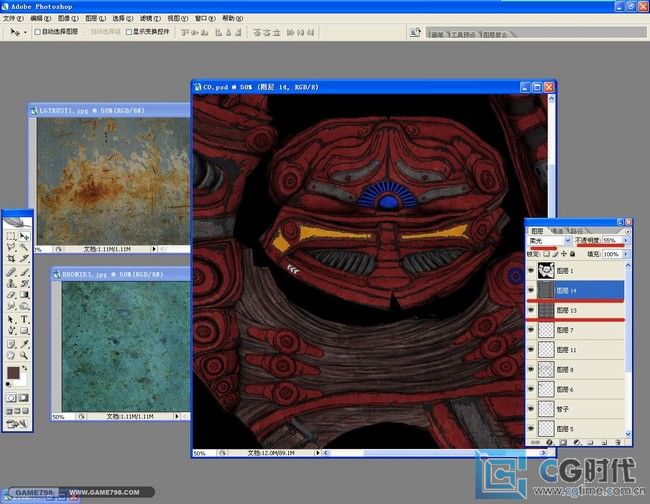The image size is (650, 504).
Task: Create new layer icon in Layers panel
Action: (604, 442)
